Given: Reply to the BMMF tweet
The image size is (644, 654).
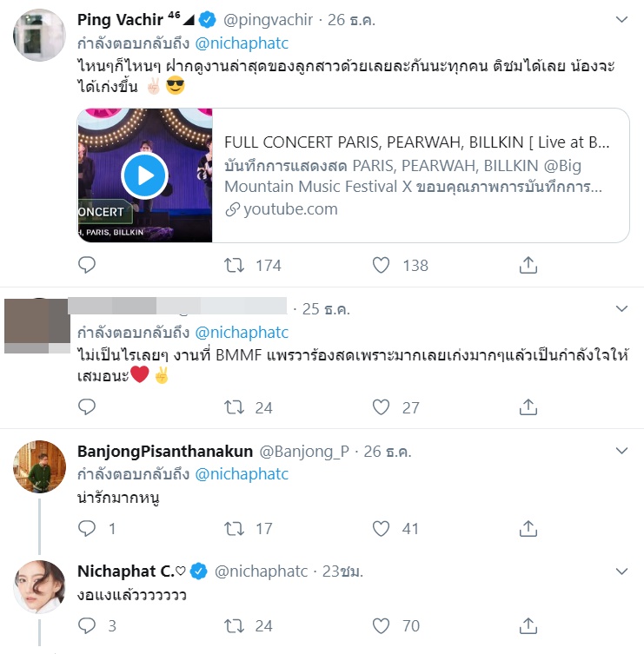Looking at the screenshot, I should tap(87, 406).
